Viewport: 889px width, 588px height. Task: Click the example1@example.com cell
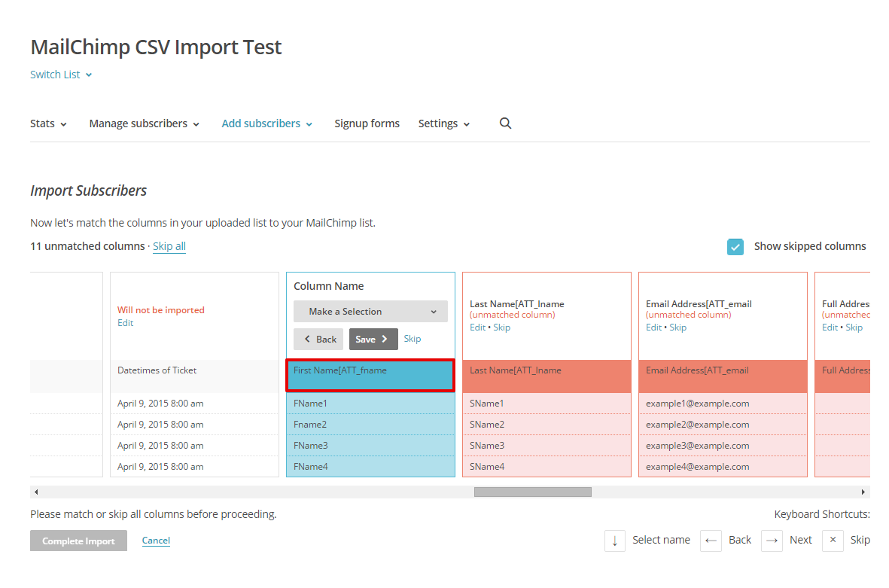(x=723, y=403)
